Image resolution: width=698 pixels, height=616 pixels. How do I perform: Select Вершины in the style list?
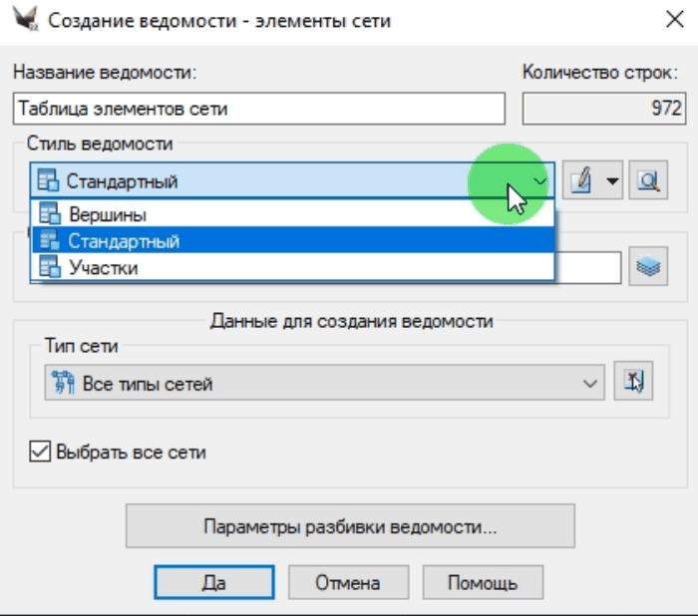(293, 214)
